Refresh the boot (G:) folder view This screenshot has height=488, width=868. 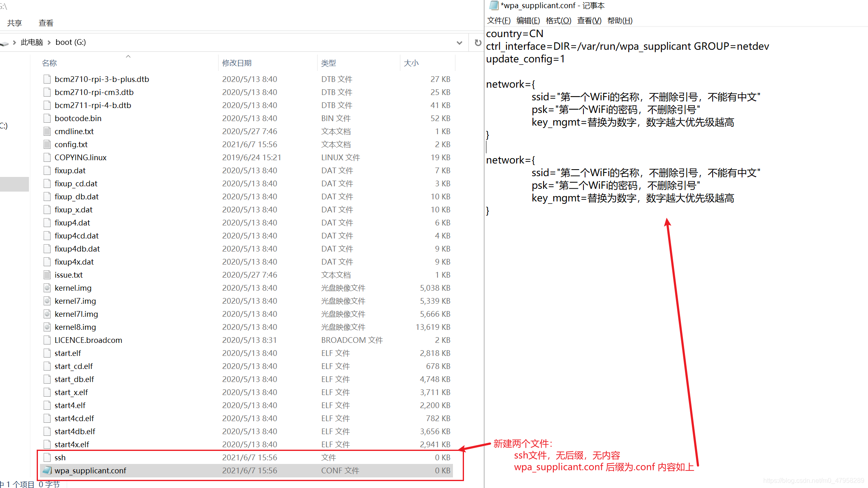(x=478, y=42)
